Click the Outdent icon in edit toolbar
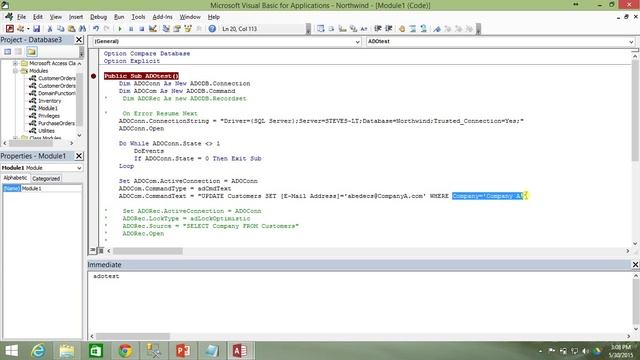The width and height of the screenshot is (640, 360). coord(389,29)
